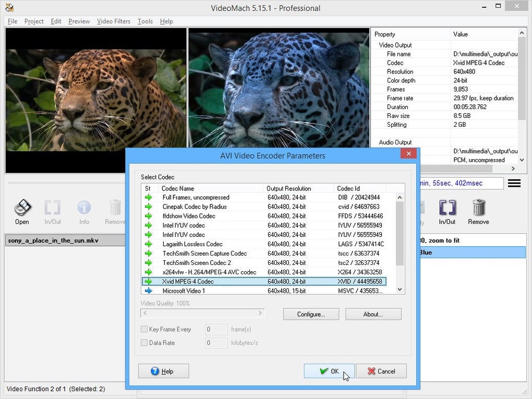Click the right Remove trash icon
The height and width of the screenshot is (399, 532).
click(478, 208)
